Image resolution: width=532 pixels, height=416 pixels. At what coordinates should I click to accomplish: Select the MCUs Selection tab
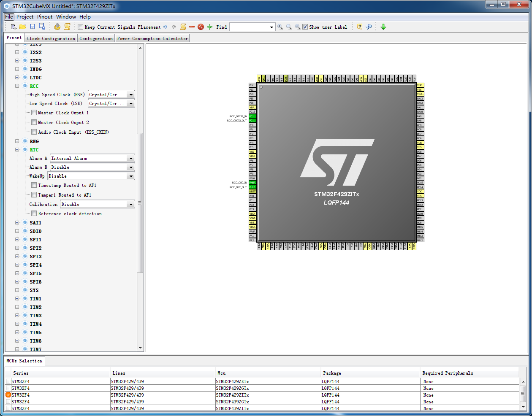[24, 361]
